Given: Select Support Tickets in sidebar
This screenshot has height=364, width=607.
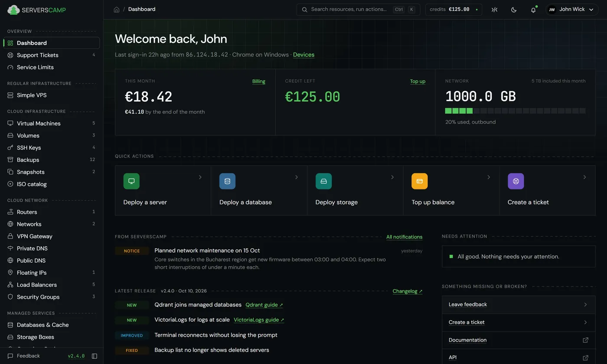Looking at the screenshot, I should [52, 55].
